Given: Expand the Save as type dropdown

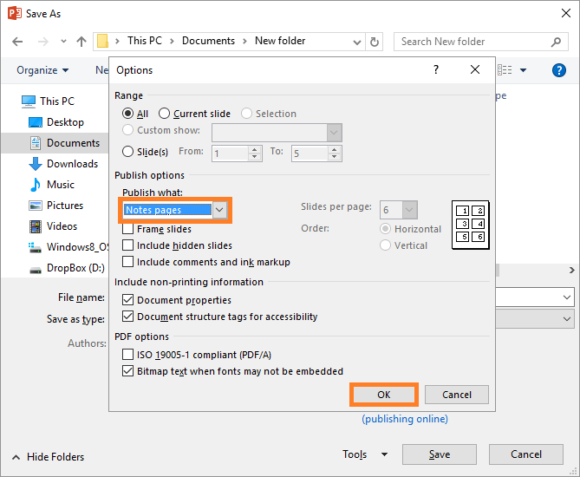Looking at the screenshot, I should (x=567, y=319).
